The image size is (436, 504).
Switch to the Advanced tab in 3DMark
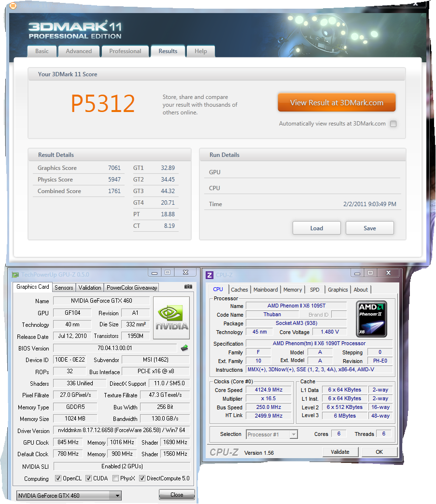pos(79,51)
